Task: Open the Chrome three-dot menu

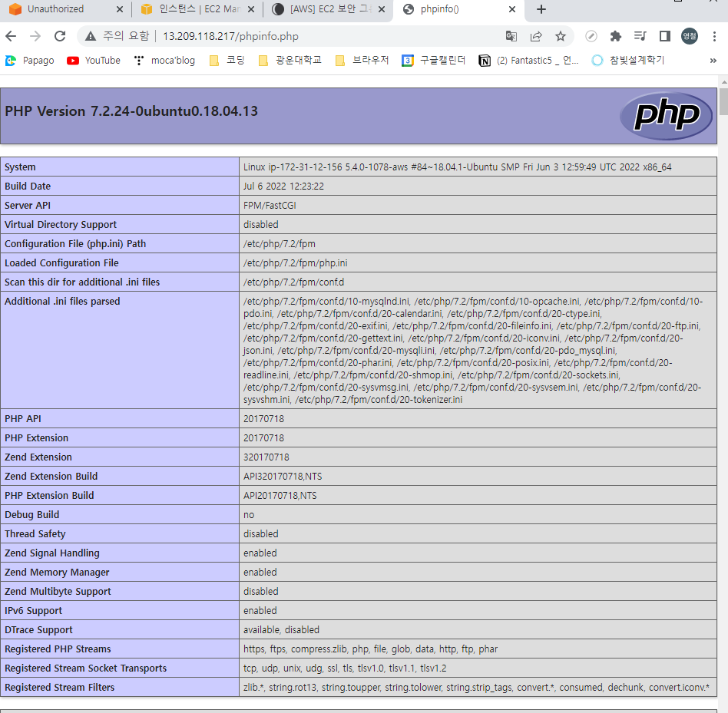Action: 714,36
